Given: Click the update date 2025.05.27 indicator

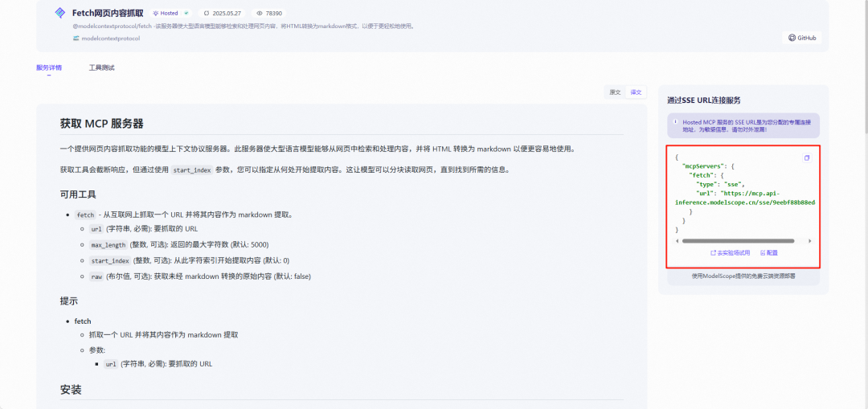Looking at the screenshot, I should 222,13.
